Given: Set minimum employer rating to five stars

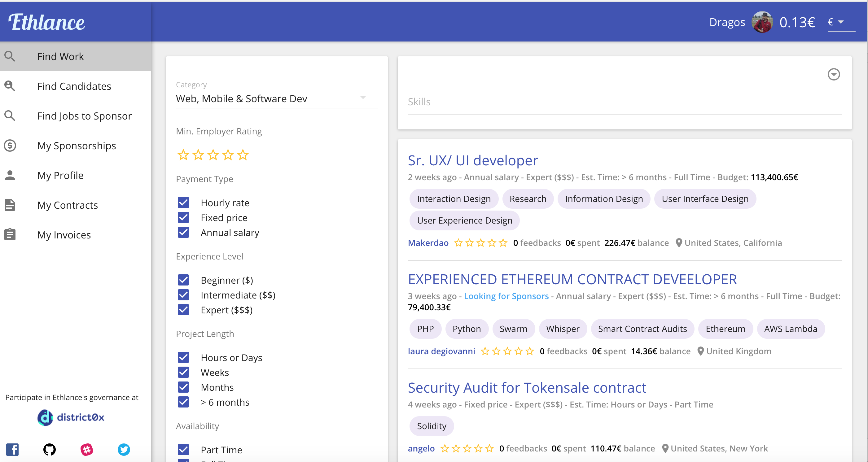Looking at the screenshot, I should tap(243, 155).
